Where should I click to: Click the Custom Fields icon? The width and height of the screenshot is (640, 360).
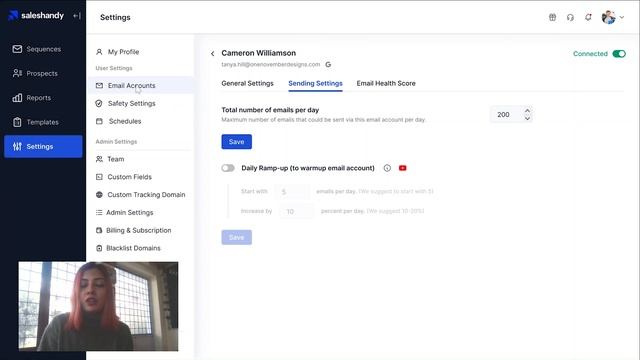click(x=99, y=177)
